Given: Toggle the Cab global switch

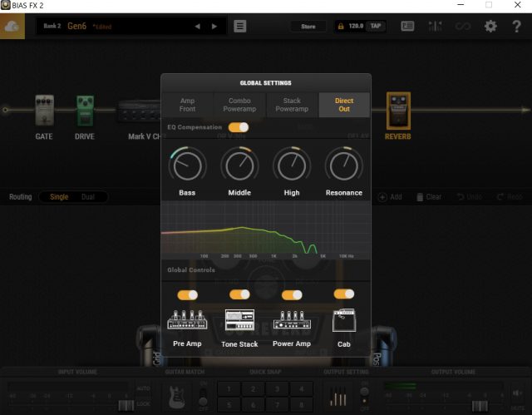Looking at the screenshot, I should point(344,294).
